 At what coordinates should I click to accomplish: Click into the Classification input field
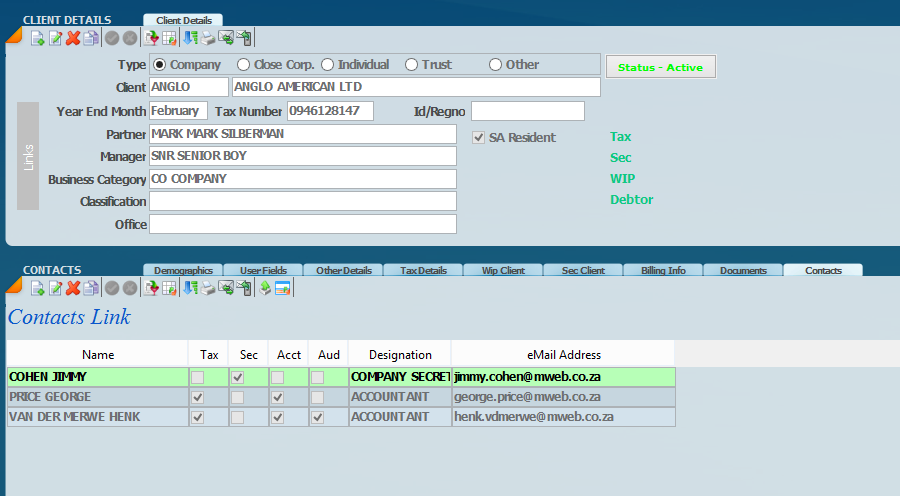click(x=302, y=202)
